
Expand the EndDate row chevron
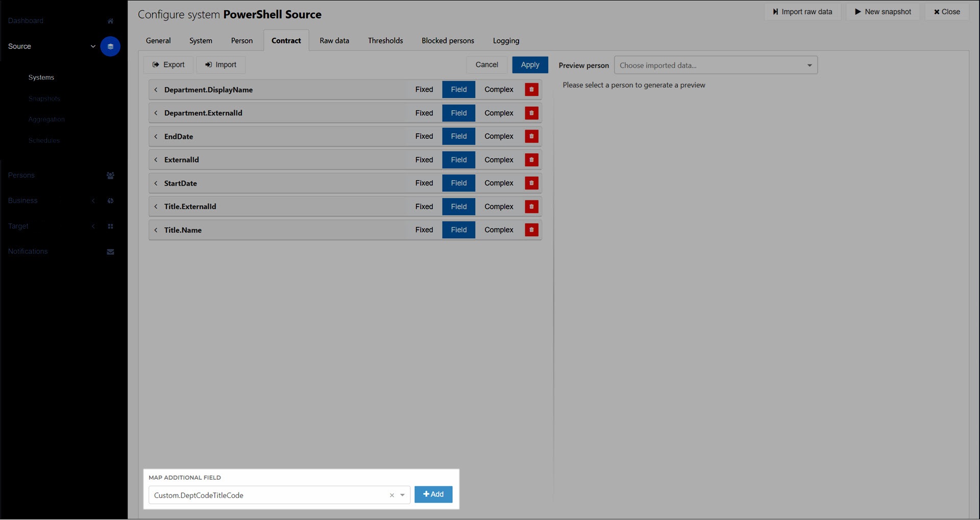[x=156, y=137]
